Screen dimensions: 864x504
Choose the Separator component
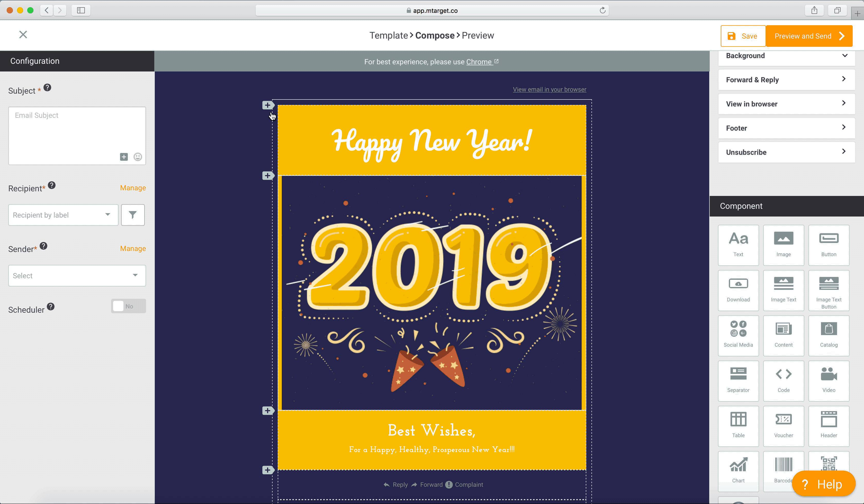click(x=738, y=380)
